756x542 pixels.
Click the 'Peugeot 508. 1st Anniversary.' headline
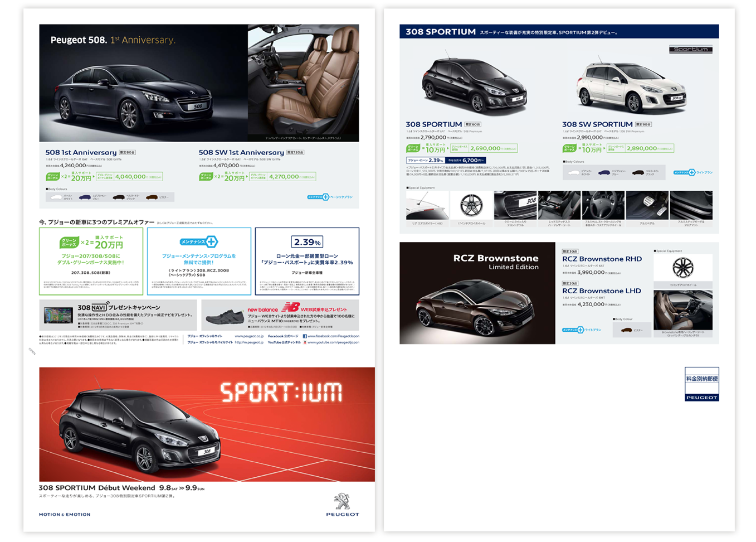113,40
